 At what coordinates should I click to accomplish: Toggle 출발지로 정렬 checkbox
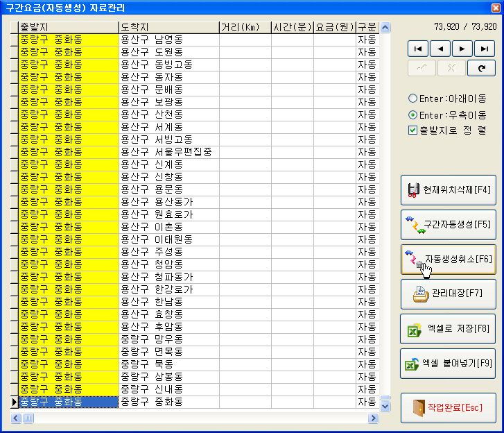447,130
